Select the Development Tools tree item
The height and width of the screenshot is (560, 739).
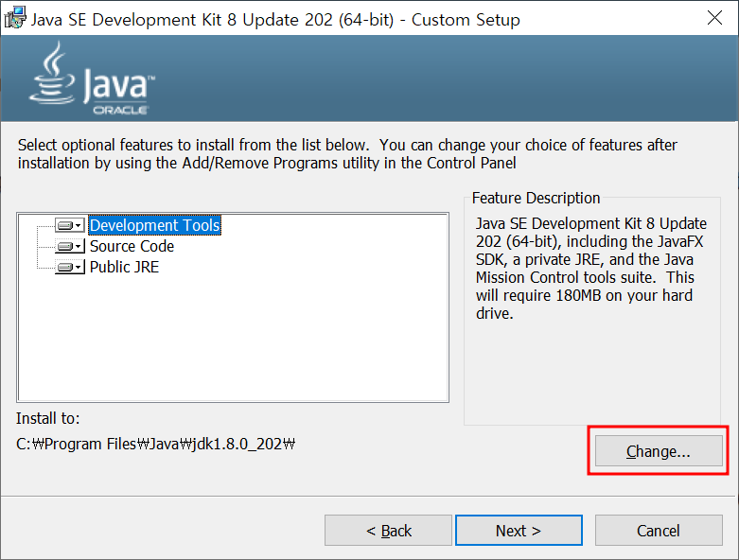(x=154, y=225)
